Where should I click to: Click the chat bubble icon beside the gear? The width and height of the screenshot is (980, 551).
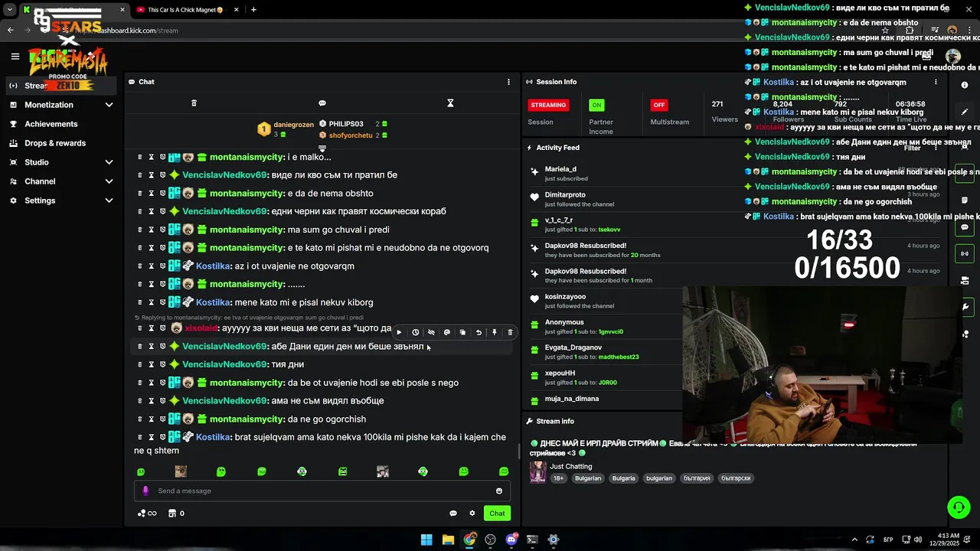[x=453, y=514]
